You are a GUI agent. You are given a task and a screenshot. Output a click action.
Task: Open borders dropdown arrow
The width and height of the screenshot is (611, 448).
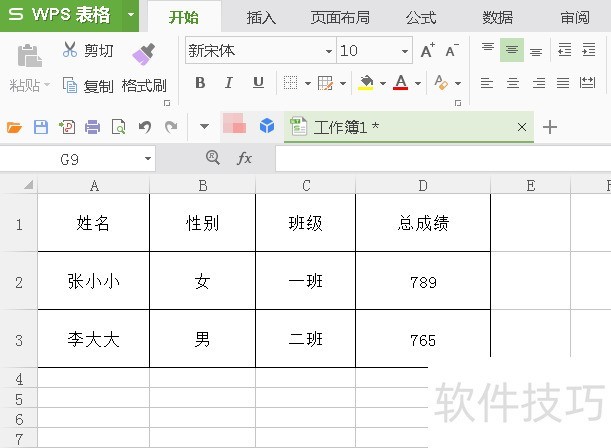tap(308, 83)
